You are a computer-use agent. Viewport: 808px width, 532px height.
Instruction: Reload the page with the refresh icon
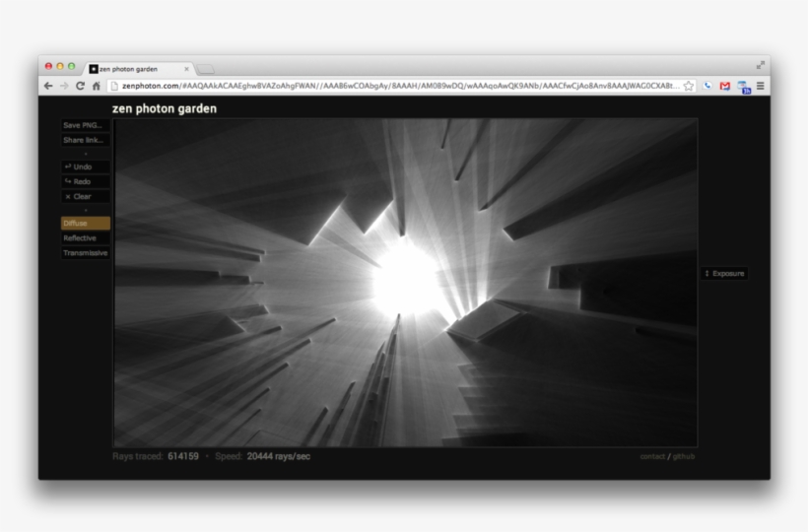(80, 86)
